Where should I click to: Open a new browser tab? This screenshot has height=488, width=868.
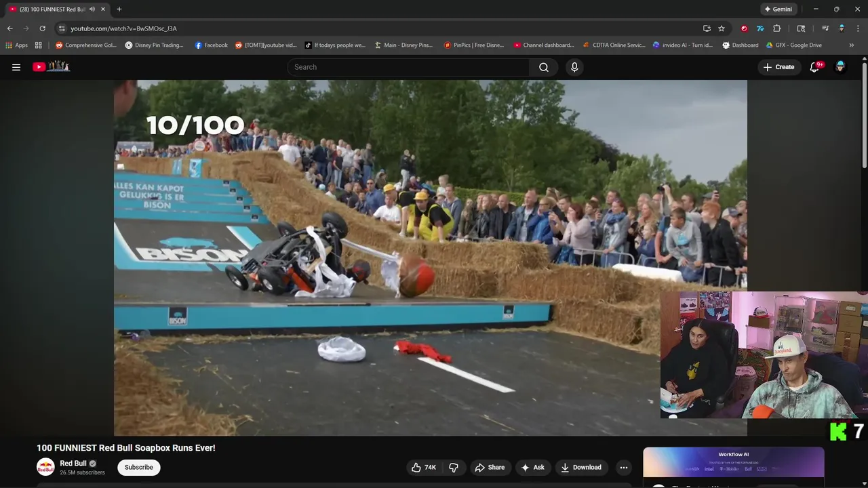point(119,9)
